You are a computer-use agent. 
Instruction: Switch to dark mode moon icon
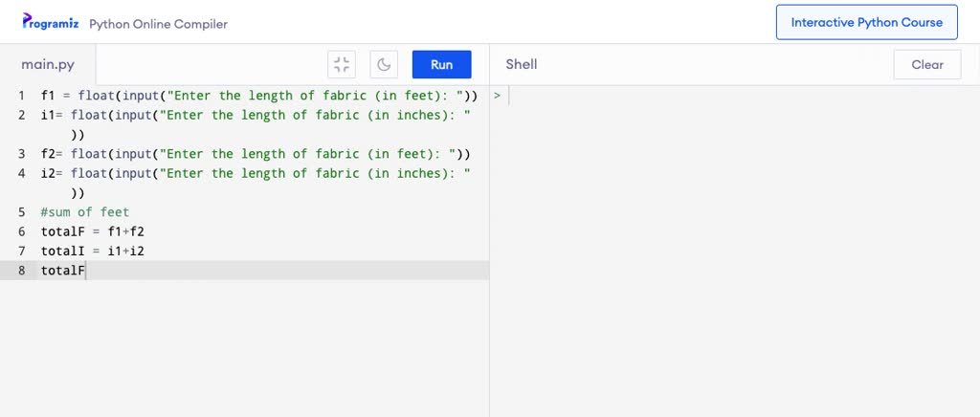pyautogui.click(x=384, y=64)
